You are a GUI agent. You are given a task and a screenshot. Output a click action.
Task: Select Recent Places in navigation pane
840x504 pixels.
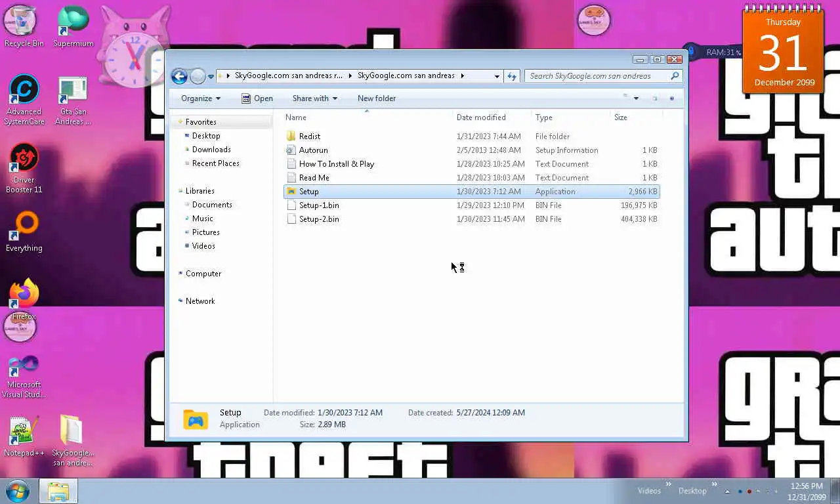(215, 163)
